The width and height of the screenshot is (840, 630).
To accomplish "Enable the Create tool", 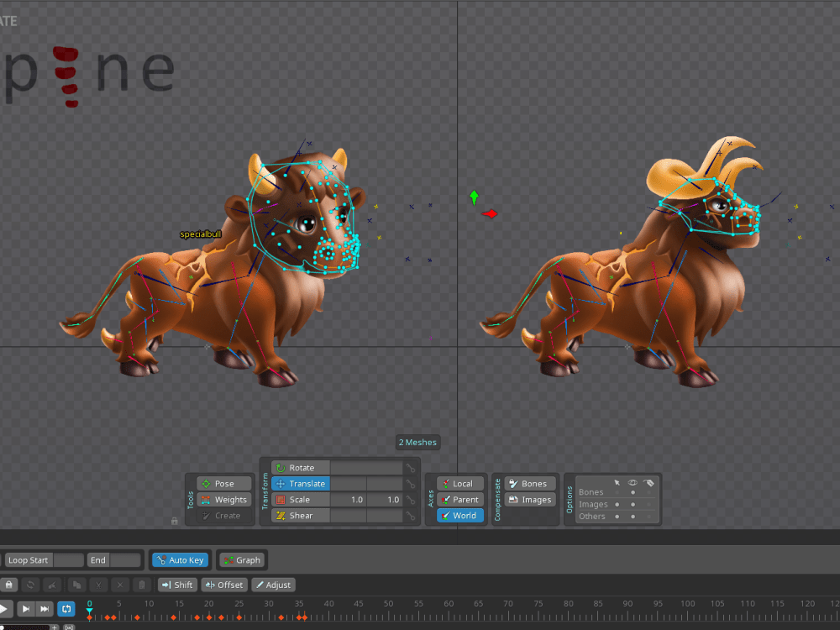I will [222, 515].
